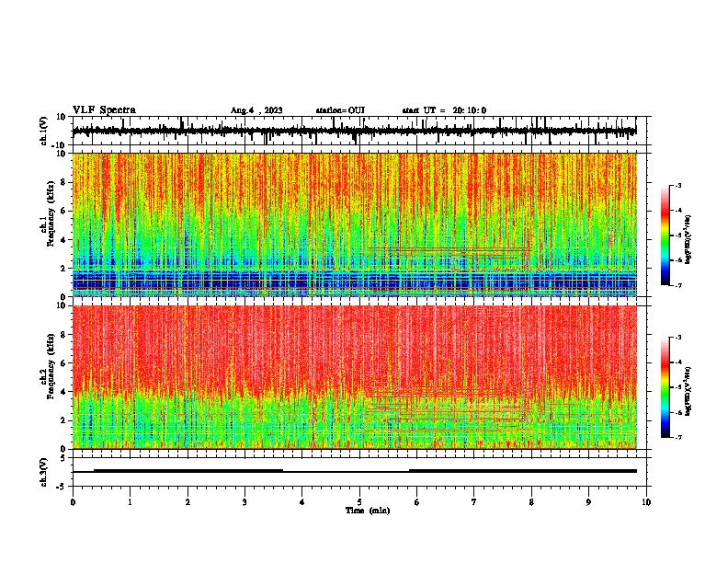Click inside the ch.1 voltage waveform panel
Viewport: 728px width, 563px height.
coord(361,131)
